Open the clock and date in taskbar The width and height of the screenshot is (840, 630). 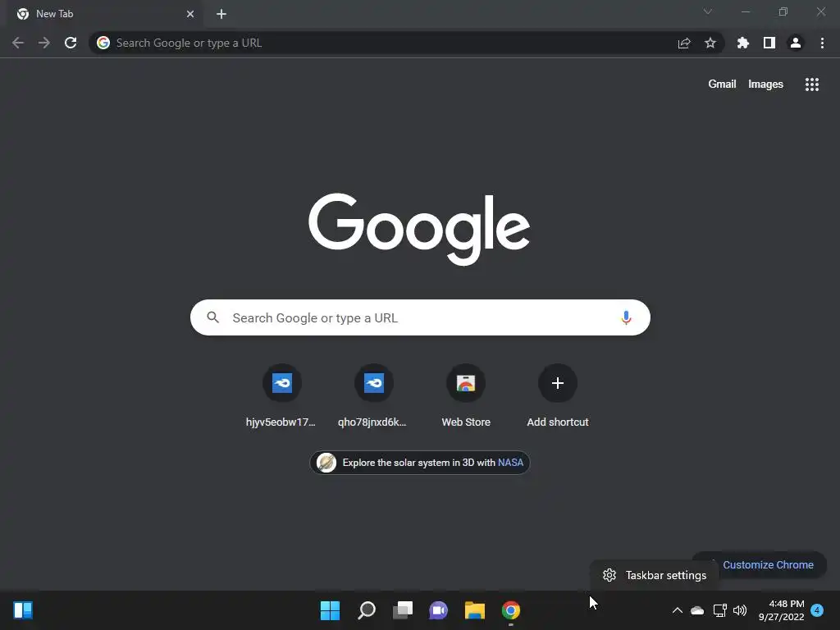coord(781,610)
